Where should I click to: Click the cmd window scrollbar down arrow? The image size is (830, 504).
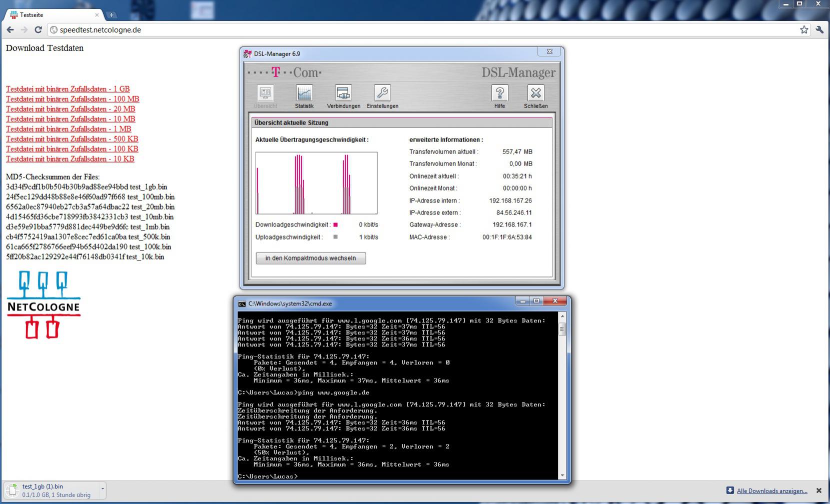tap(562, 475)
